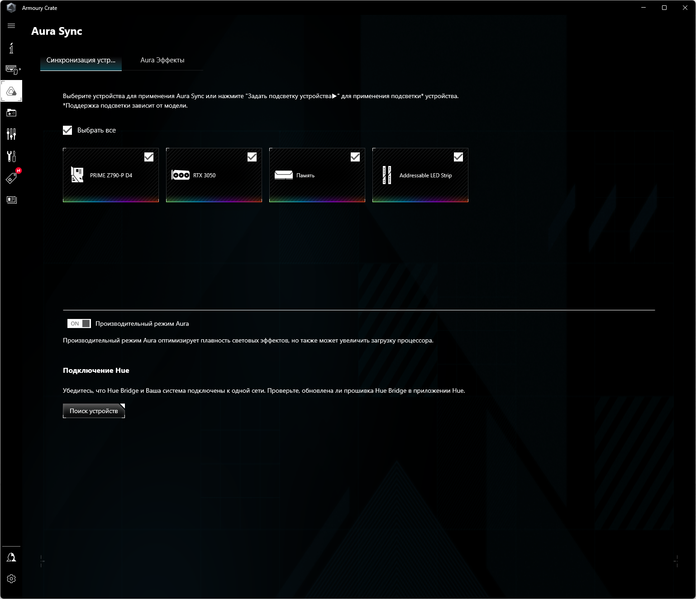Open the Deals tag icon with notification

12,177
